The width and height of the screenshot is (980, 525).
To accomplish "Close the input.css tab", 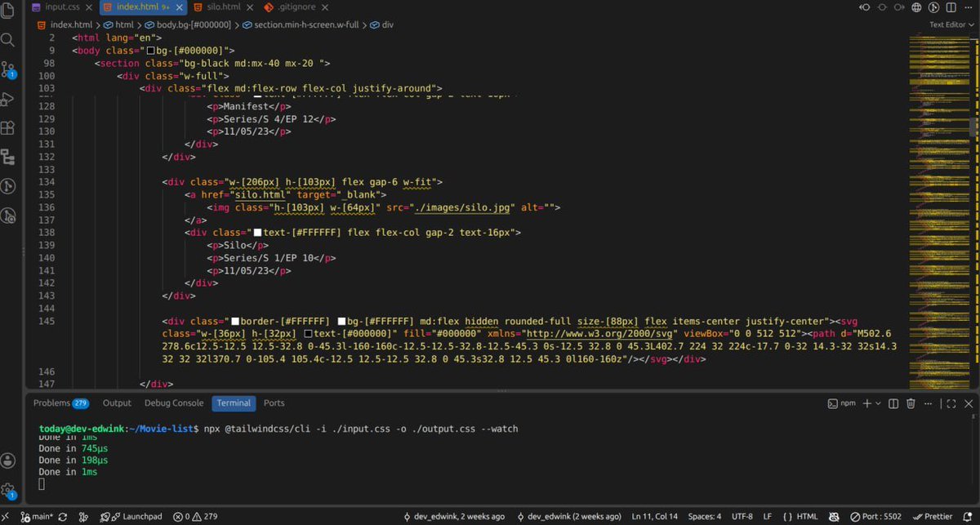I will 90,7.
